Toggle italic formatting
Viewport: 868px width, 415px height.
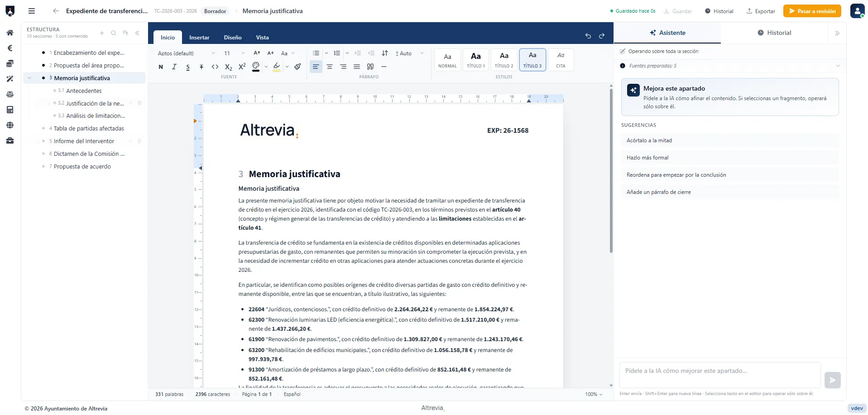click(x=174, y=67)
